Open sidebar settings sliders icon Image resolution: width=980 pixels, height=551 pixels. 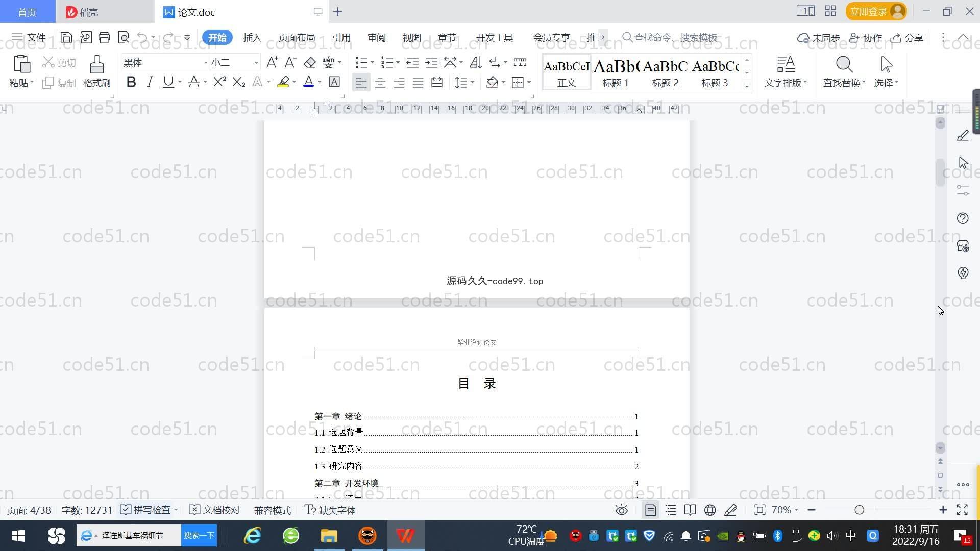(963, 190)
